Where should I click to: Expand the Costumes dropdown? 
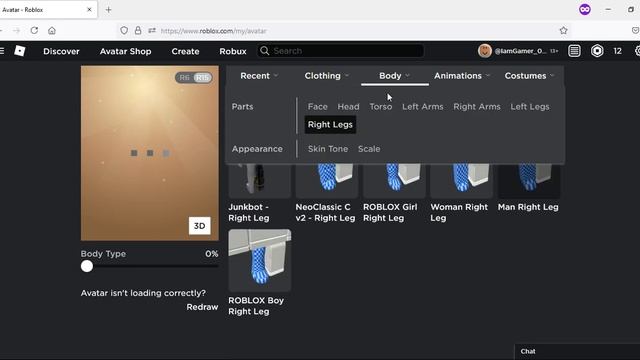point(529,76)
